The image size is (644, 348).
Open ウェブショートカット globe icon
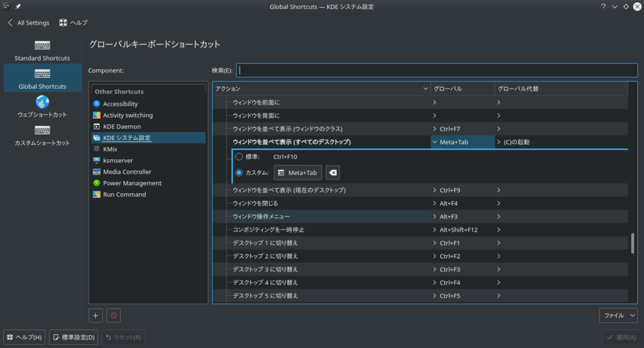[42, 101]
